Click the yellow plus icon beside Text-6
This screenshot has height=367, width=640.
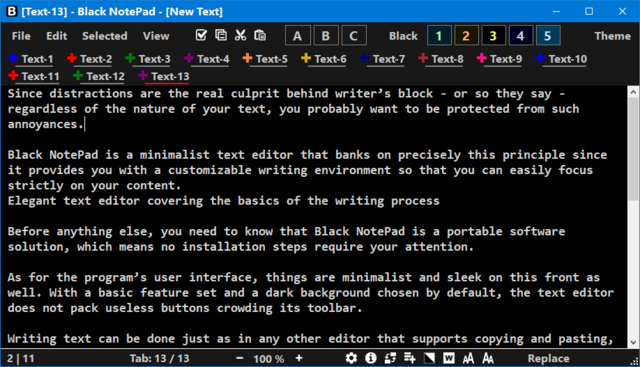pos(306,58)
